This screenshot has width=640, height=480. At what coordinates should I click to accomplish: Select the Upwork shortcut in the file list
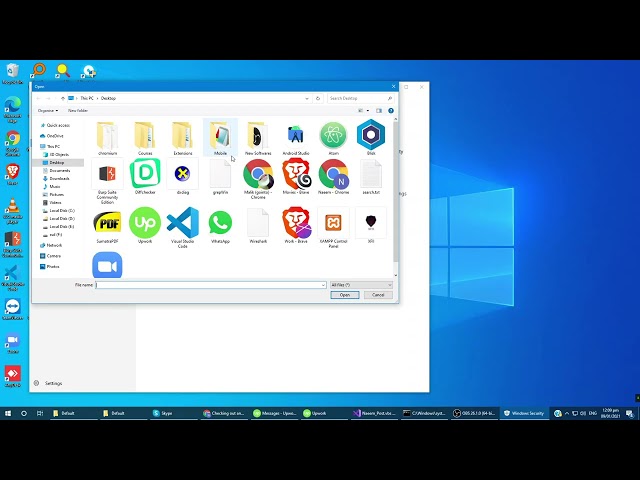coord(145,226)
